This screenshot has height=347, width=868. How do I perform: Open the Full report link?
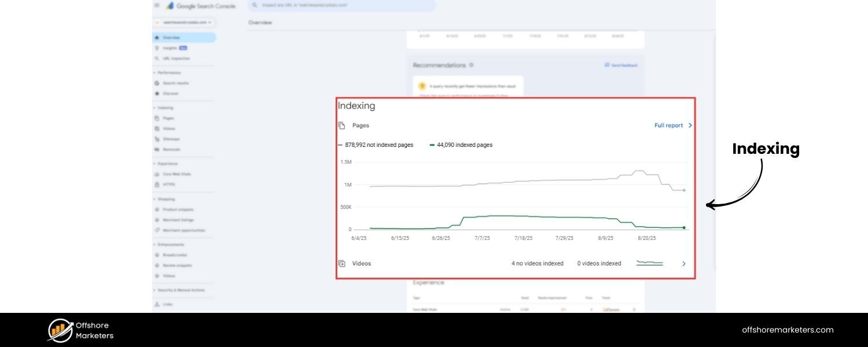[x=668, y=125]
